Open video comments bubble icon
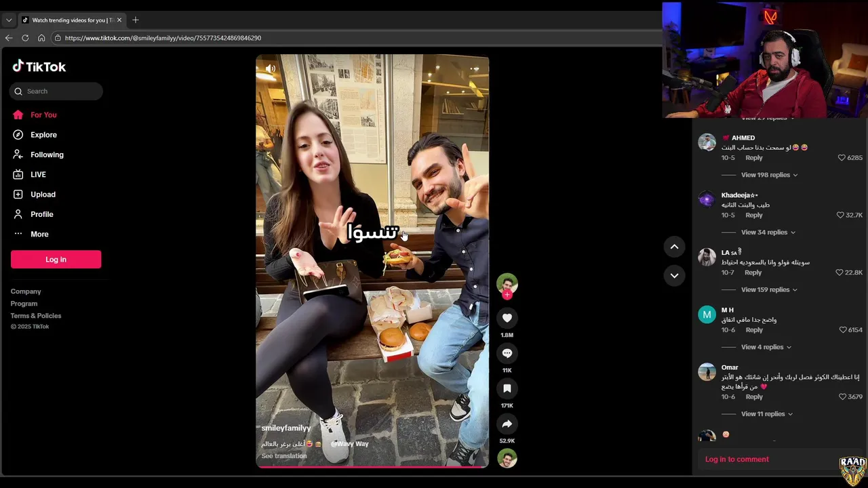 tap(507, 353)
